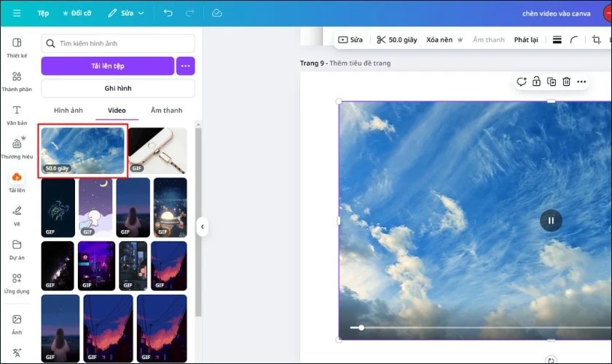Delete the selected video with trash icon
This screenshot has width=612, height=364.
(566, 82)
